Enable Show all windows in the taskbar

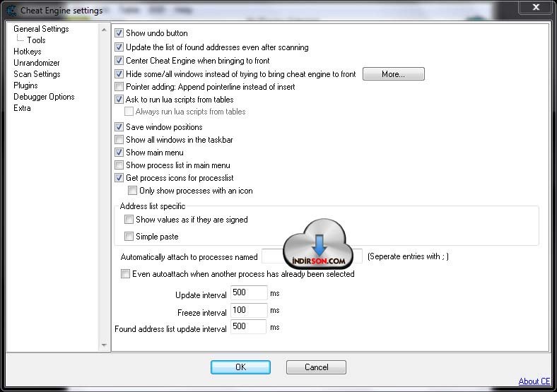pyautogui.click(x=119, y=140)
